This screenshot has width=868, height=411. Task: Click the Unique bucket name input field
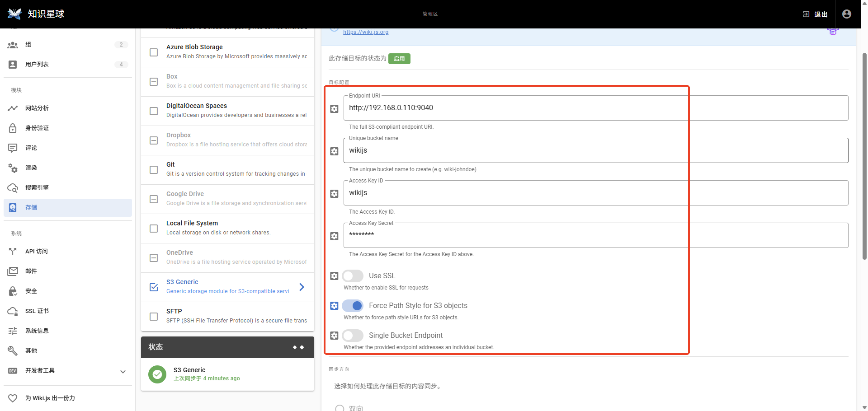point(596,150)
